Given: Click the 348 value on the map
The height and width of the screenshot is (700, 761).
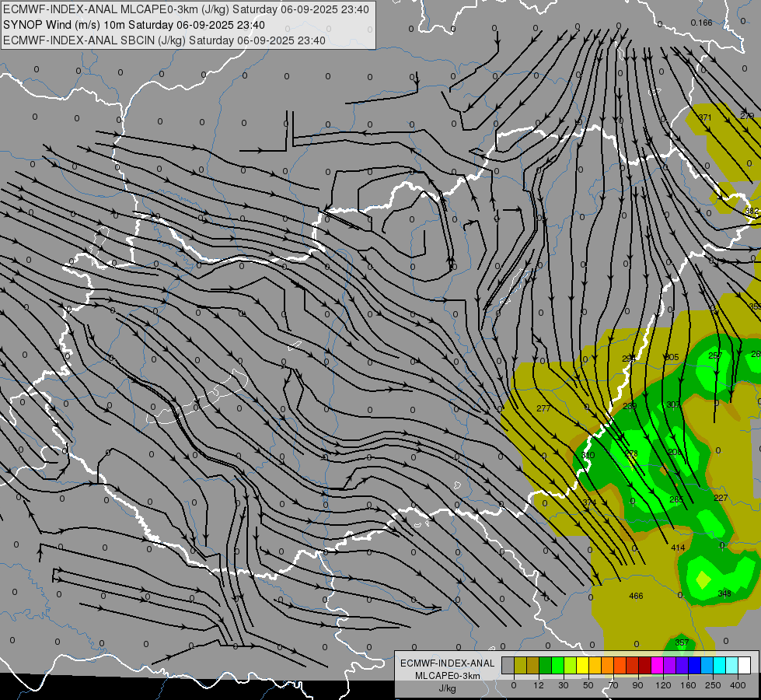Looking at the screenshot, I should click(x=724, y=593).
